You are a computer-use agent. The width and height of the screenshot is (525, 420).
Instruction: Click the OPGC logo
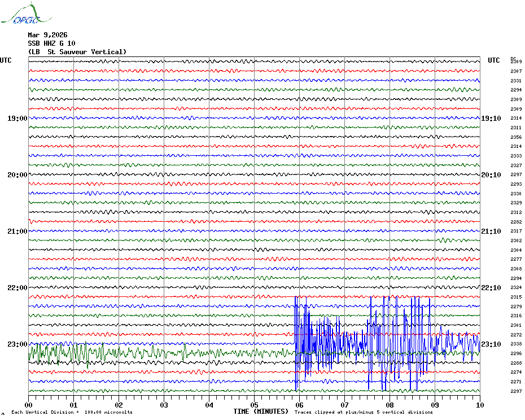point(20,15)
